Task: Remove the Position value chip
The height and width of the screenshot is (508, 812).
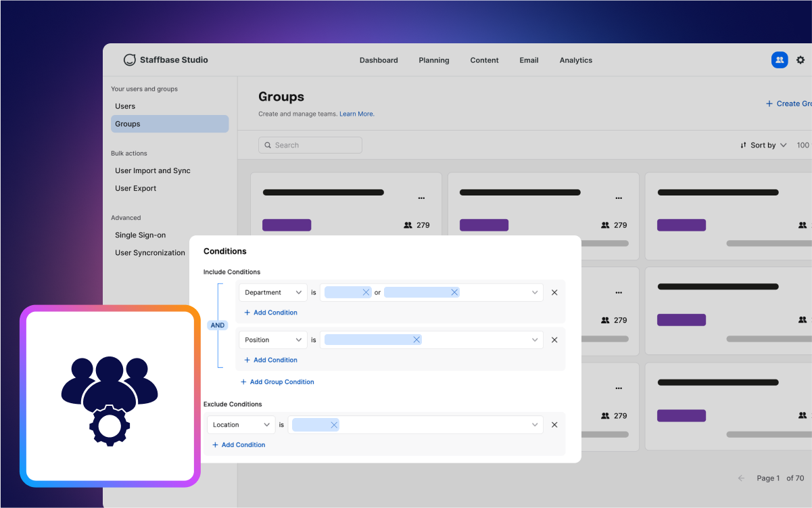Action: [416, 340]
